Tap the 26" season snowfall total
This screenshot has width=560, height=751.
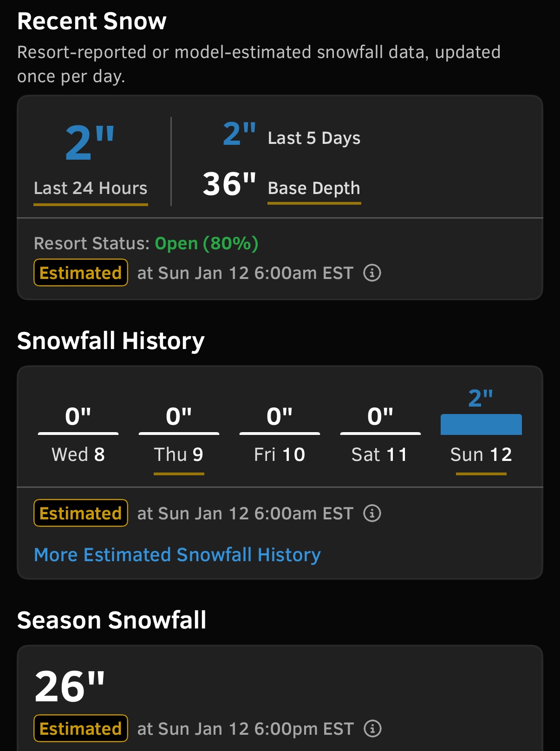point(70,686)
